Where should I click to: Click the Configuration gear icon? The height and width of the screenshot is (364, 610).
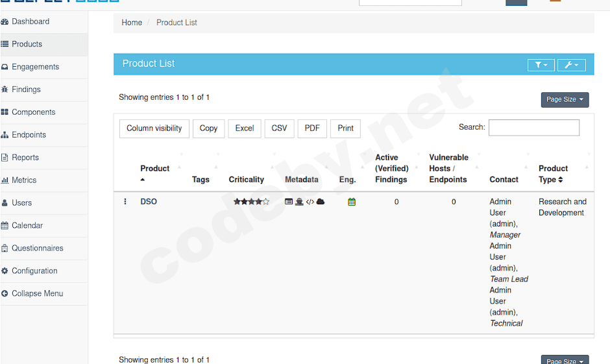click(x=5, y=271)
